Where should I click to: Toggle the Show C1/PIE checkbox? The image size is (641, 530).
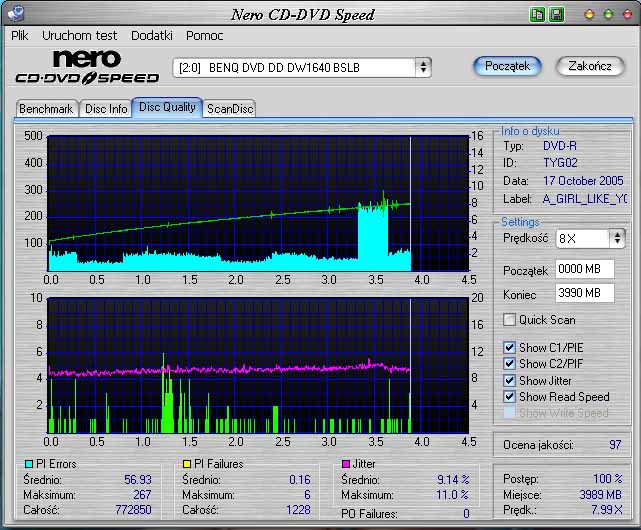[509, 348]
